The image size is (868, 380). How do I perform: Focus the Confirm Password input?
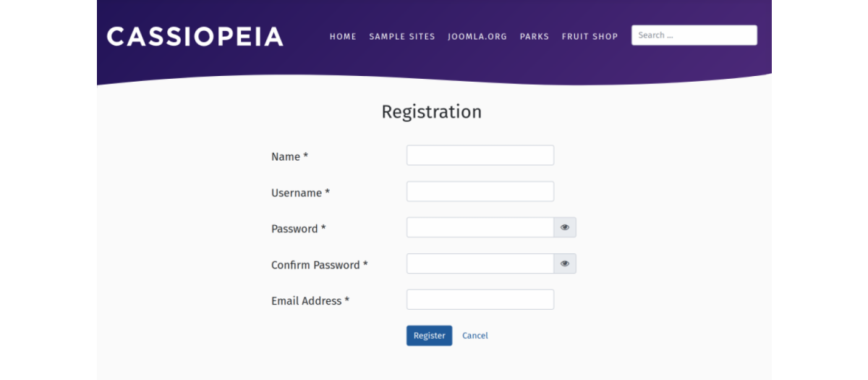point(480,263)
